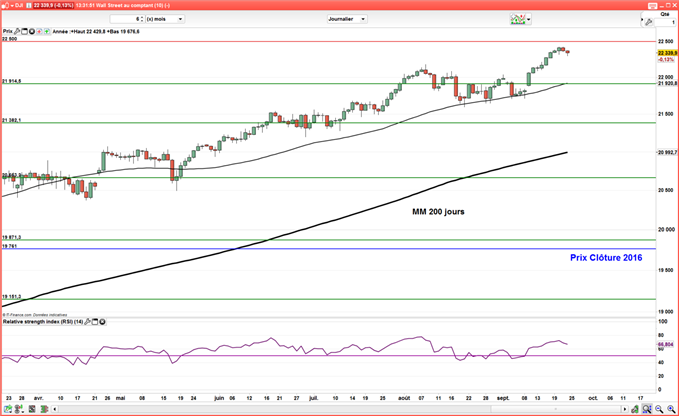Click the 19 151,3 level label
This screenshot has width=679, height=416.
click(x=12, y=297)
